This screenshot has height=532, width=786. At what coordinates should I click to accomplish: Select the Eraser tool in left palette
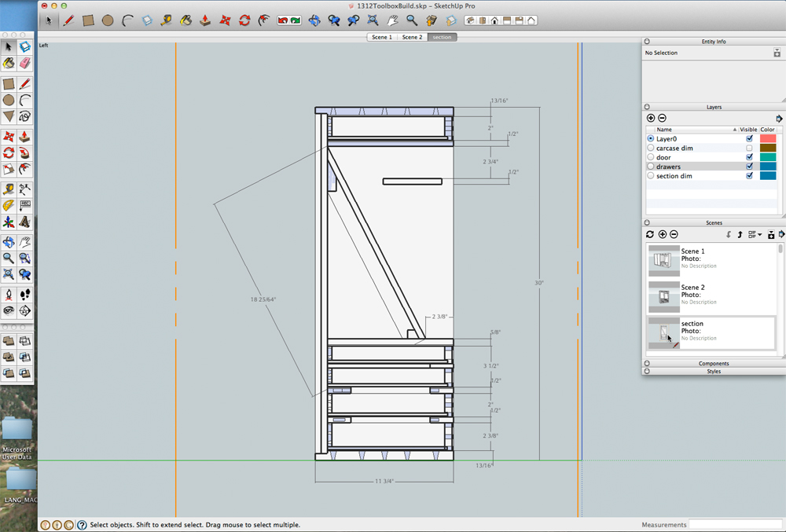tap(24, 63)
